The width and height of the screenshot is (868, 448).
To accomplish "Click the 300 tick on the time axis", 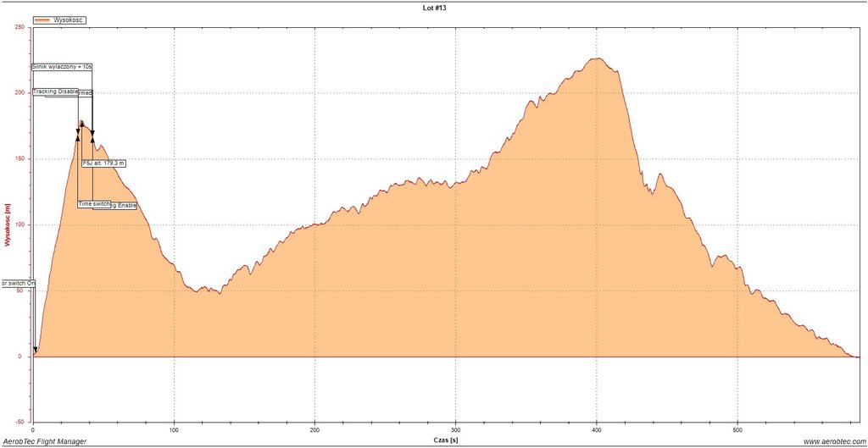I will click(x=456, y=428).
